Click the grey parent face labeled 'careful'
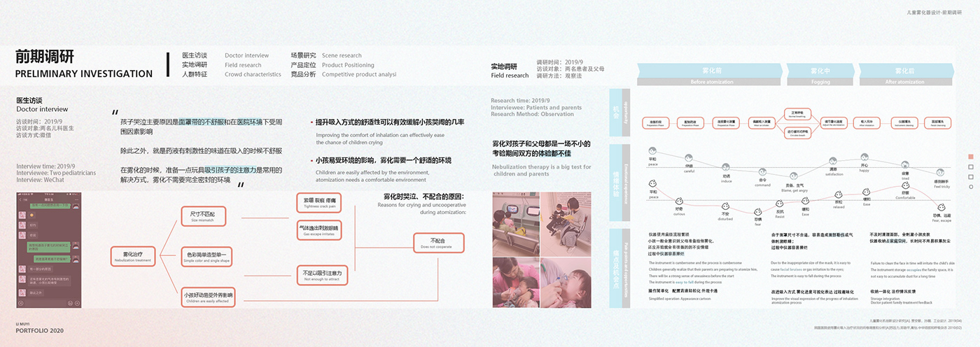The width and height of the screenshot is (980, 347). pos(689,157)
